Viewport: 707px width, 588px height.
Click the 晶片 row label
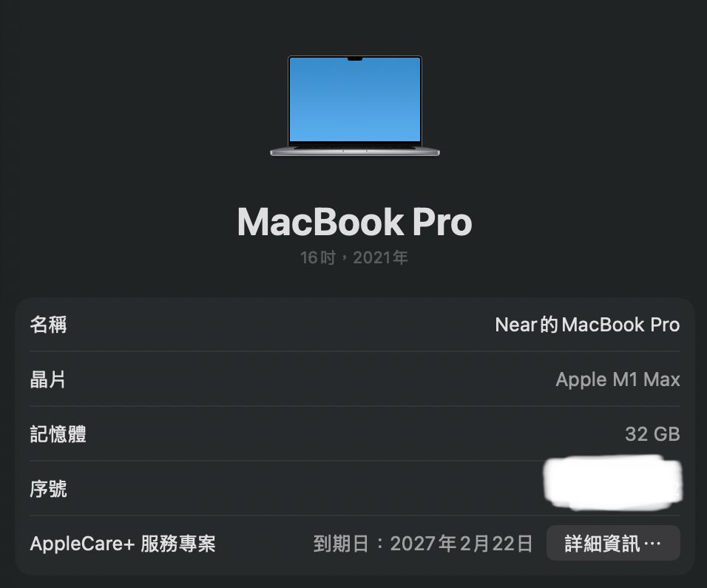pos(48,379)
